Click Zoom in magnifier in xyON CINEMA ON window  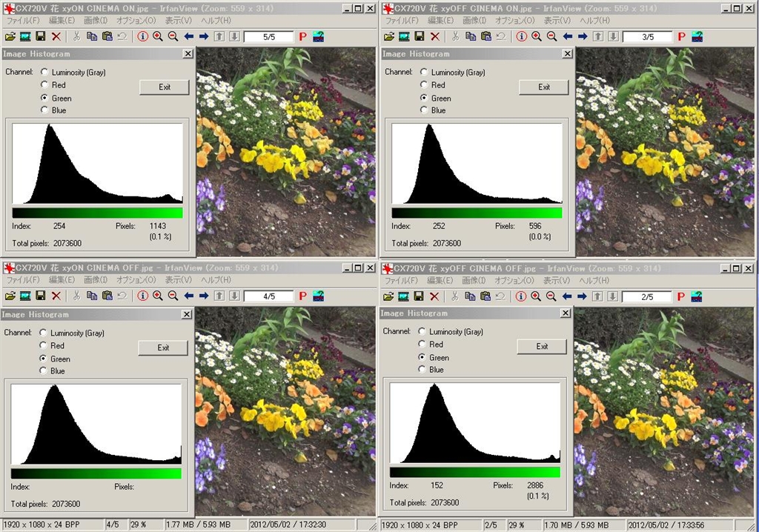point(158,36)
